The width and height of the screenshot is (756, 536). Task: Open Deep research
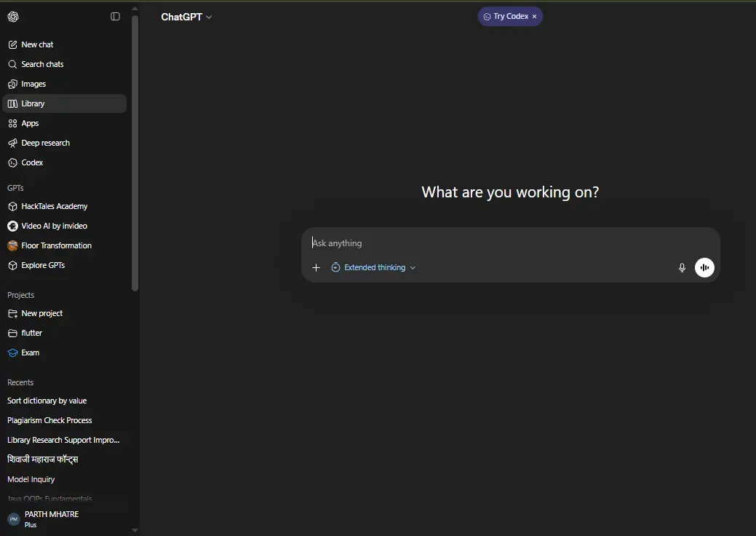(64, 143)
